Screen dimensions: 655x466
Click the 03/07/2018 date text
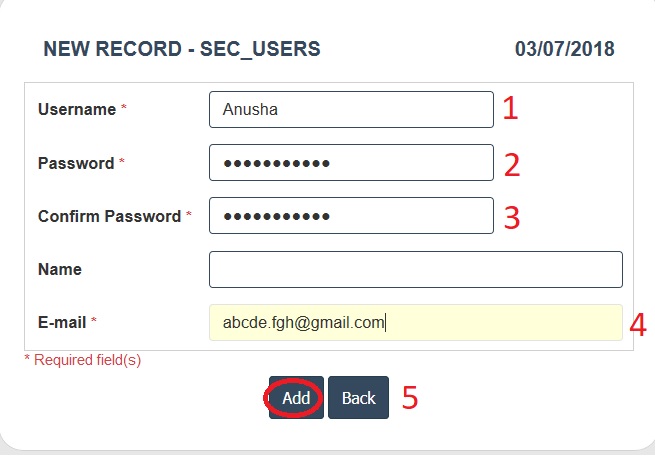[564, 48]
